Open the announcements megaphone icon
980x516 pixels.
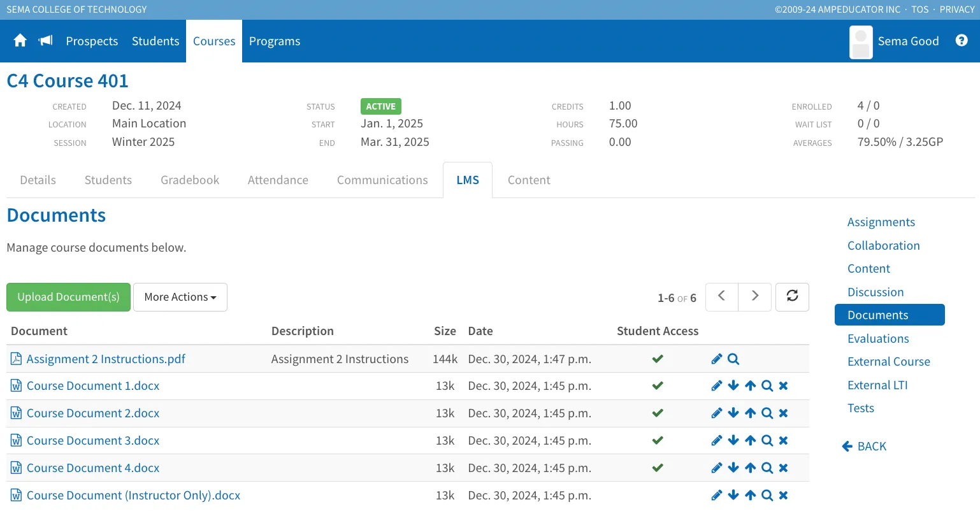pyautogui.click(x=46, y=41)
